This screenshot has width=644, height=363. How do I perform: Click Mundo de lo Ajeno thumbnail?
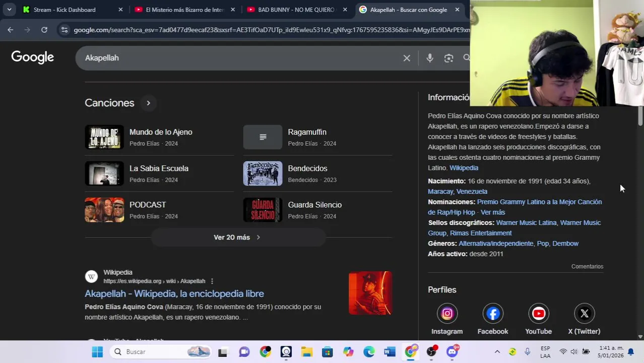pos(104,137)
